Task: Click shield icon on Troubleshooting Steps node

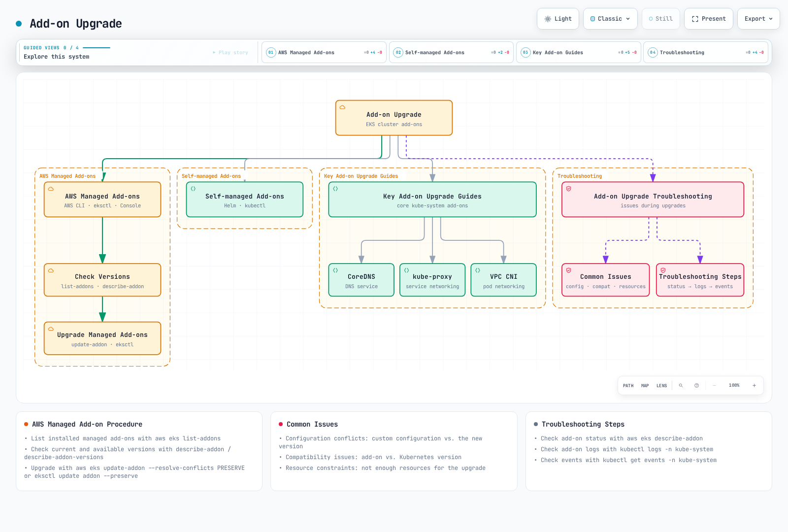Action: point(663,270)
